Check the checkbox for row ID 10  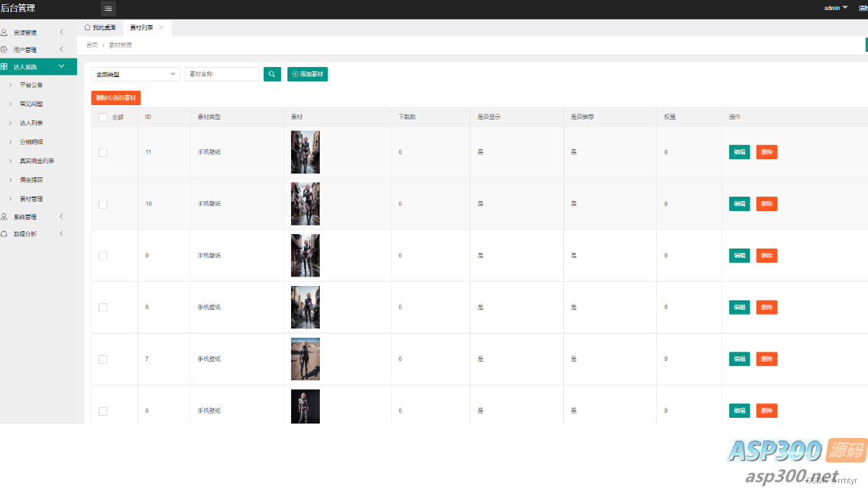[x=103, y=204]
